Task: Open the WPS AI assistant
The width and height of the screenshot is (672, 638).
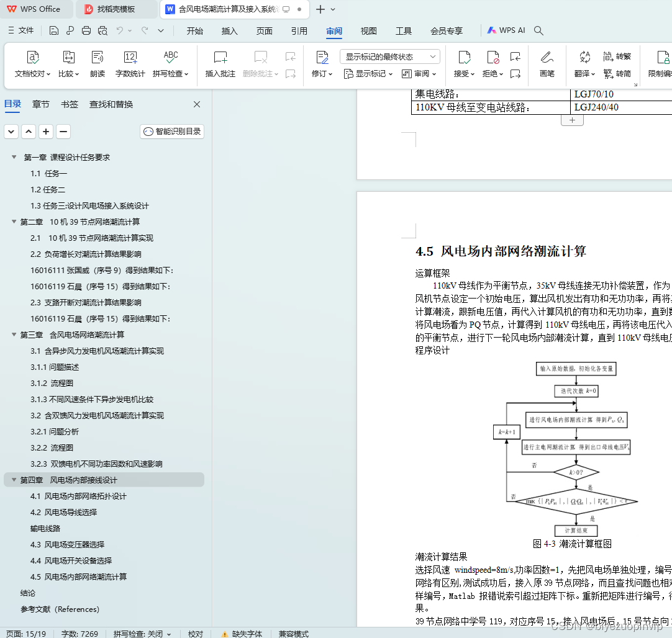Action: pos(506,30)
